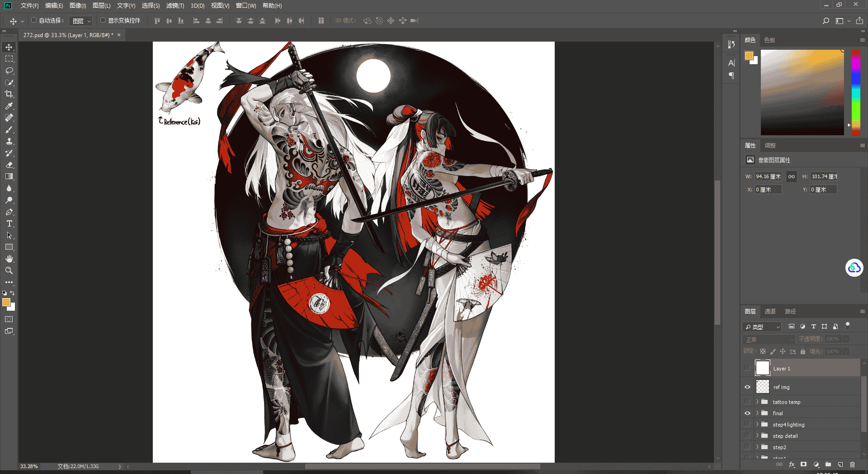
Task: Open the 图层 auto-select dropdown
Action: point(81,21)
